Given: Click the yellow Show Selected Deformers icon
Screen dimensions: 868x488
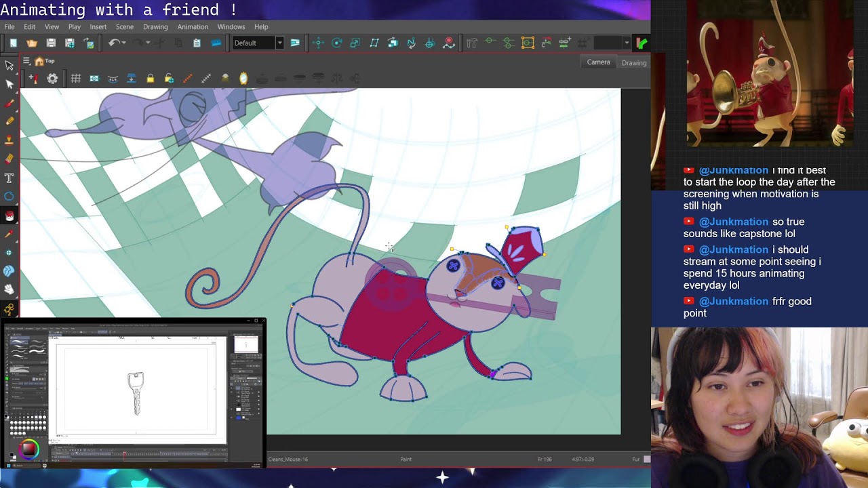Looking at the screenshot, I should point(528,43).
